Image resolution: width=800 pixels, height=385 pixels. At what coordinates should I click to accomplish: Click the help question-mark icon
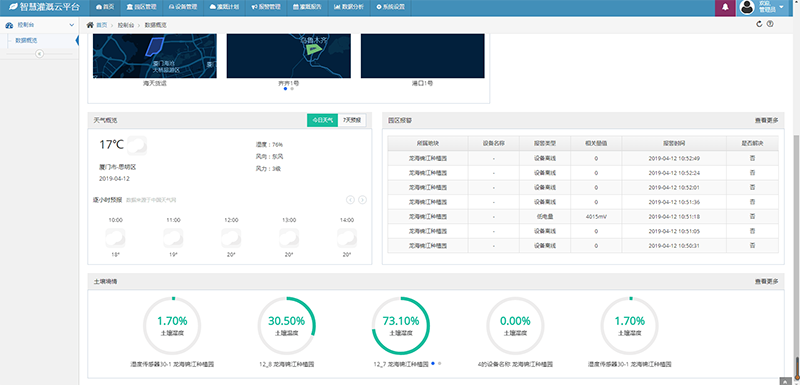(770, 24)
